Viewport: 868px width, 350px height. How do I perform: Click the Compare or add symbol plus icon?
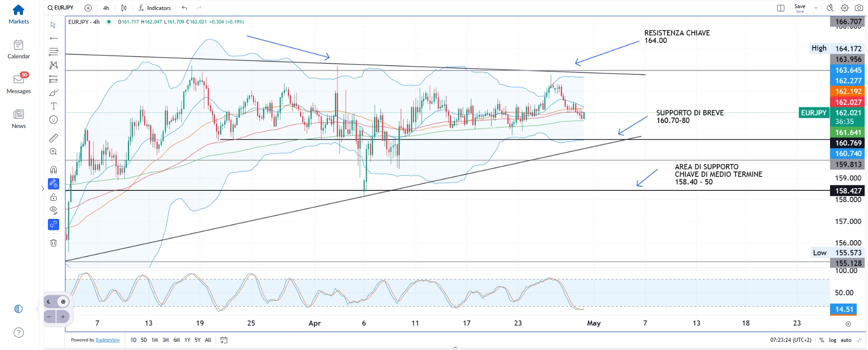click(88, 8)
